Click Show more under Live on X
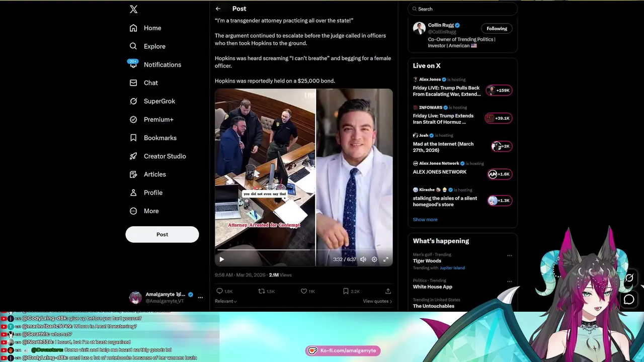The height and width of the screenshot is (362, 644). pos(425,220)
